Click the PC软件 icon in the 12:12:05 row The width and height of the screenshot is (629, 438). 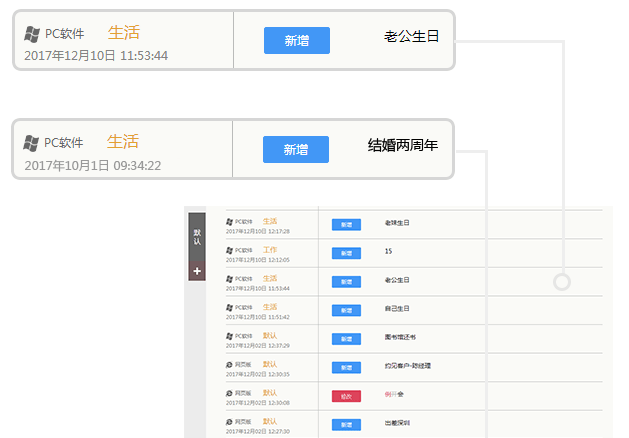(229, 250)
